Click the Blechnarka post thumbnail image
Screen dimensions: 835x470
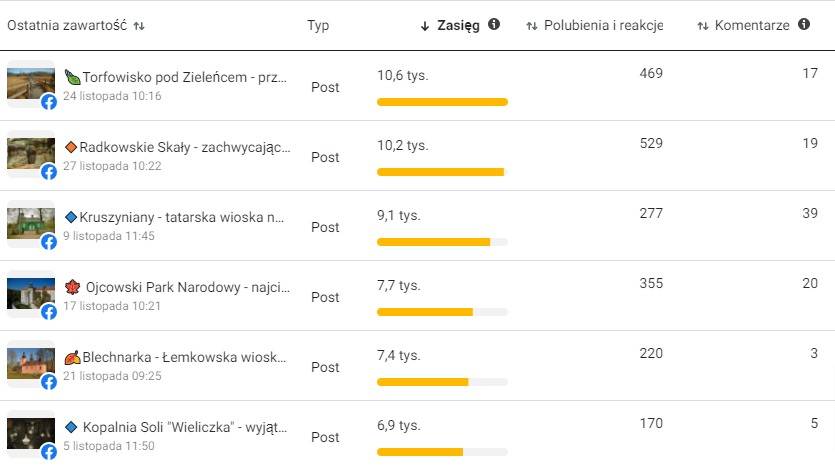31,364
